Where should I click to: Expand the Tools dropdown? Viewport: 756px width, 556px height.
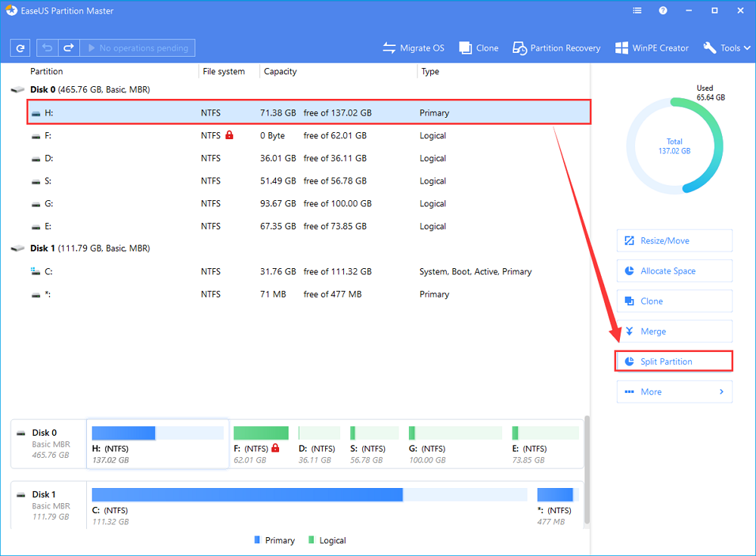727,48
